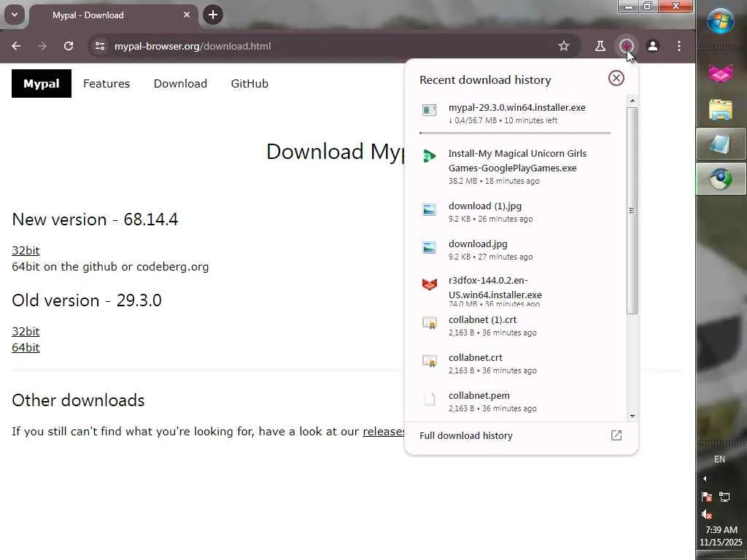Click mypal-29.3.0.win64.installer.exe file icon
The height and width of the screenshot is (560, 747).
click(429, 110)
